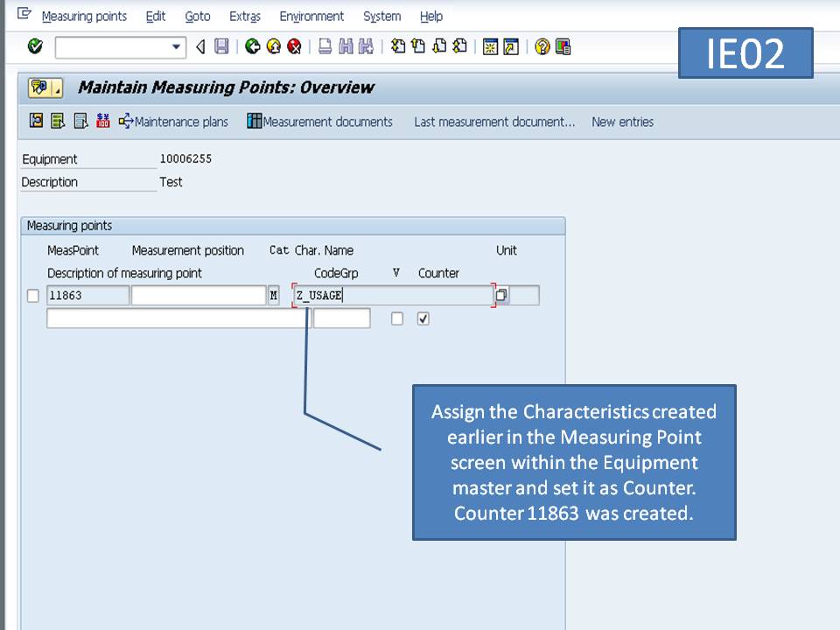This screenshot has height=630, width=840.
Task: Click the green checkmark Enter icon
Action: click(35, 46)
